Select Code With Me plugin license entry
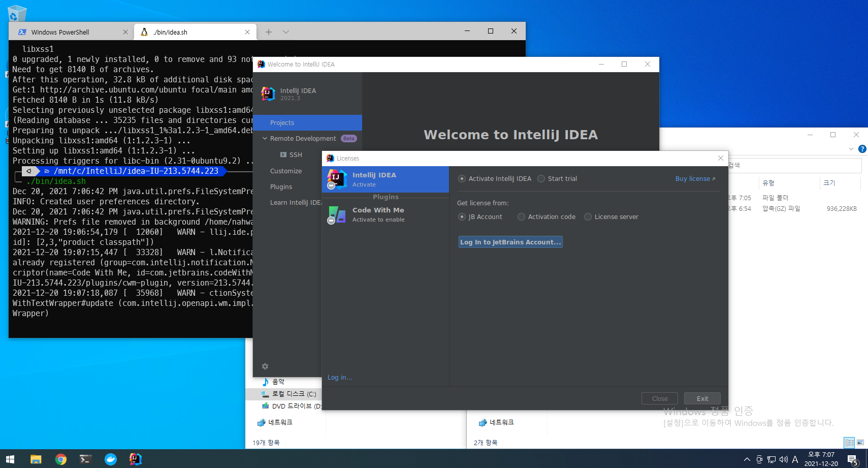The width and height of the screenshot is (868, 468). pyautogui.click(x=385, y=214)
